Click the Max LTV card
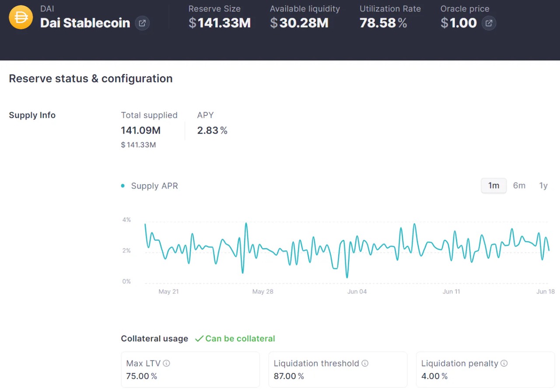The image size is (560, 392). tap(190, 370)
